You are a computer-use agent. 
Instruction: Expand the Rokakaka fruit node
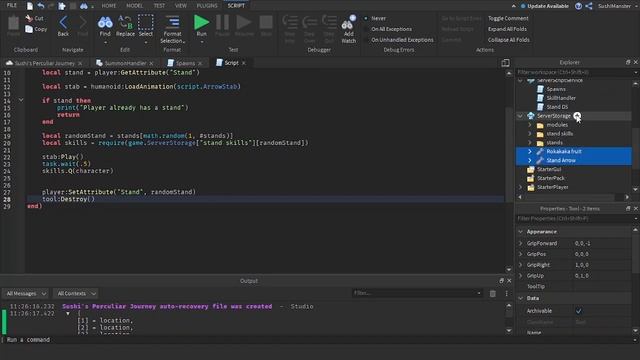(530, 151)
